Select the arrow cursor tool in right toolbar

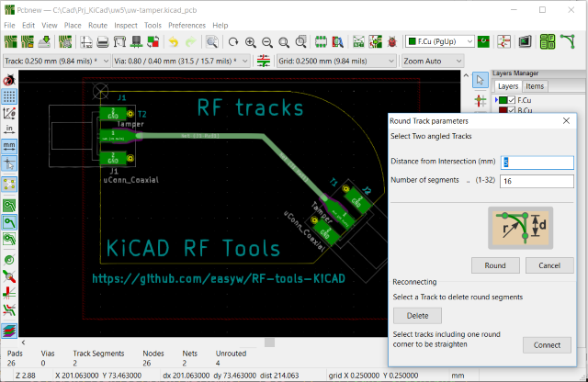tap(480, 82)
